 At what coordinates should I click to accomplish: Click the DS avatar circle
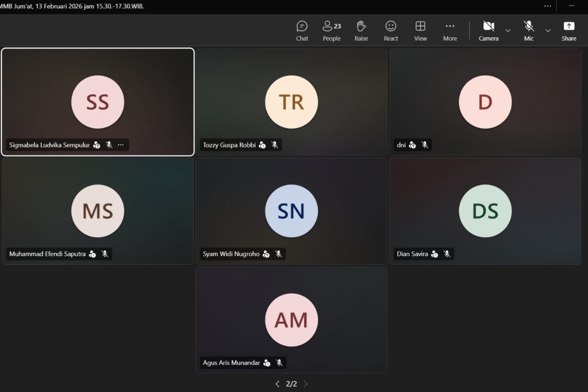(x=485, y=211)
